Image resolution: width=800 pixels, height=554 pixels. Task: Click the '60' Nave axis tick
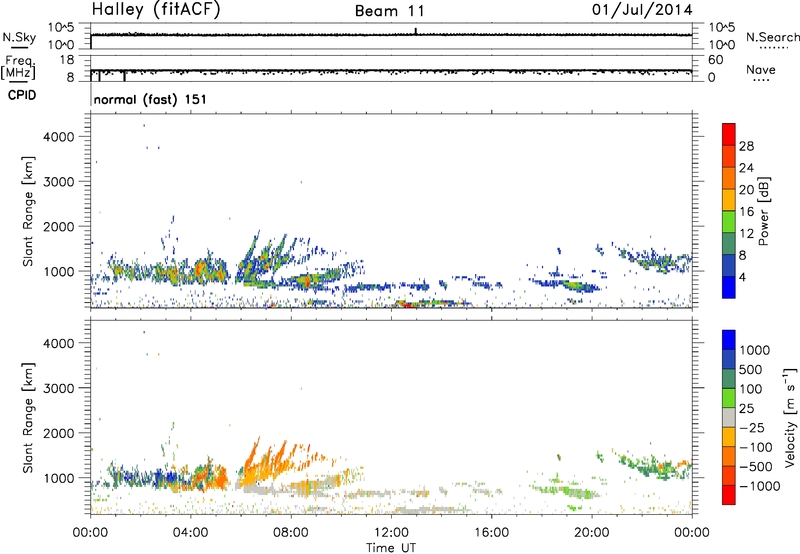click(x=716, y=60)
